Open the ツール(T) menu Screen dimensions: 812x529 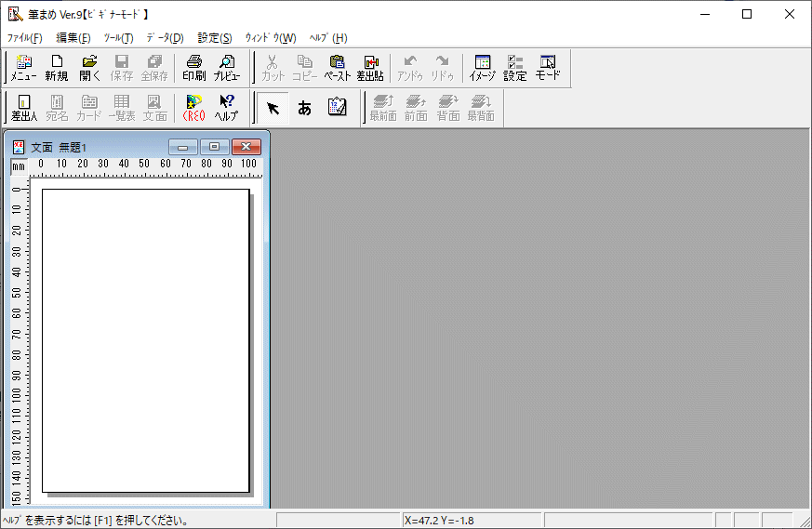pos(118,38)
